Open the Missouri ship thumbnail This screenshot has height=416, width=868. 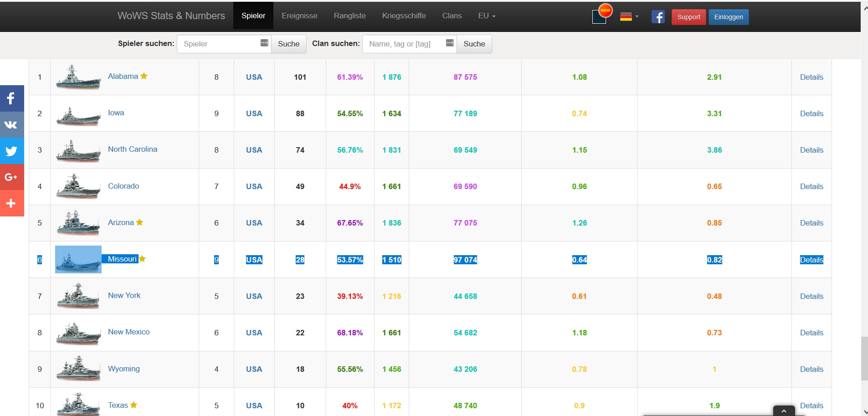78,259
